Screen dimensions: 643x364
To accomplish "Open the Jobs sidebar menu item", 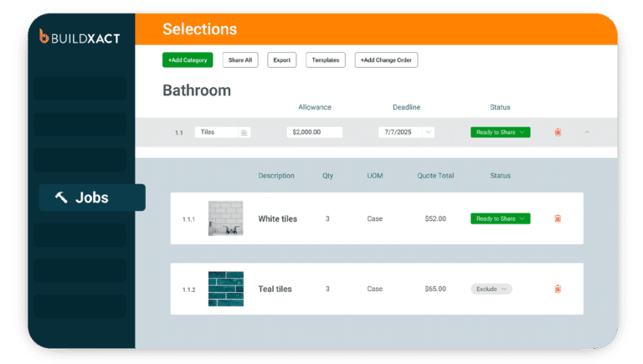I will pos(92,197).
